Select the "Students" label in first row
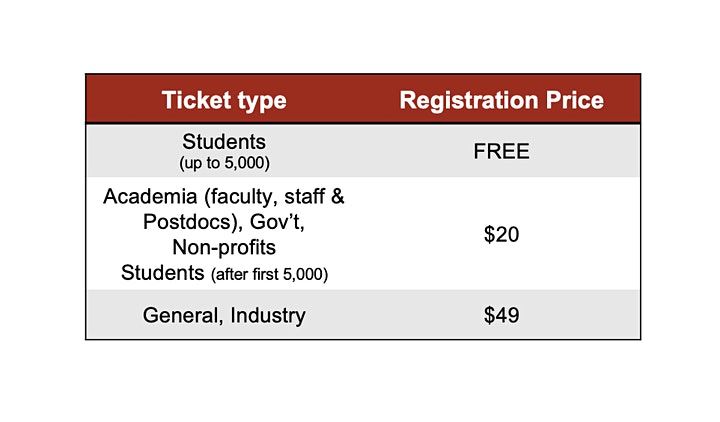This screenshot has height=422, width=720. [224, 142]
